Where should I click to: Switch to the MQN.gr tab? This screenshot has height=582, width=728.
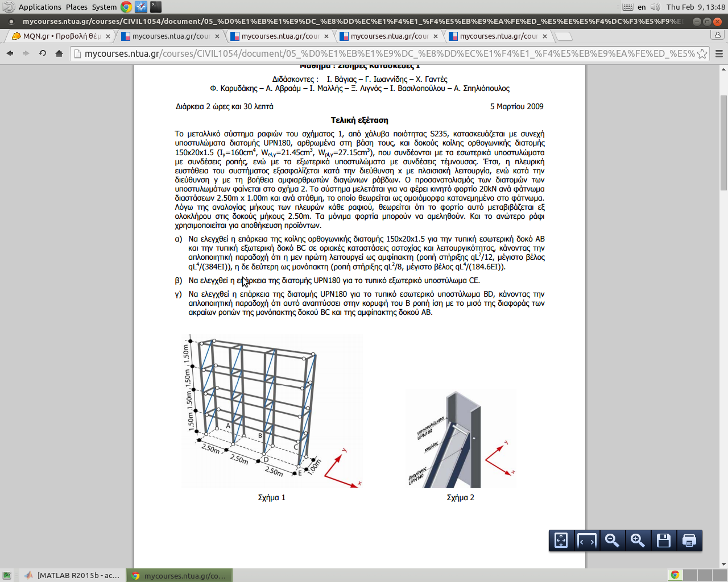tap(57, 36)
